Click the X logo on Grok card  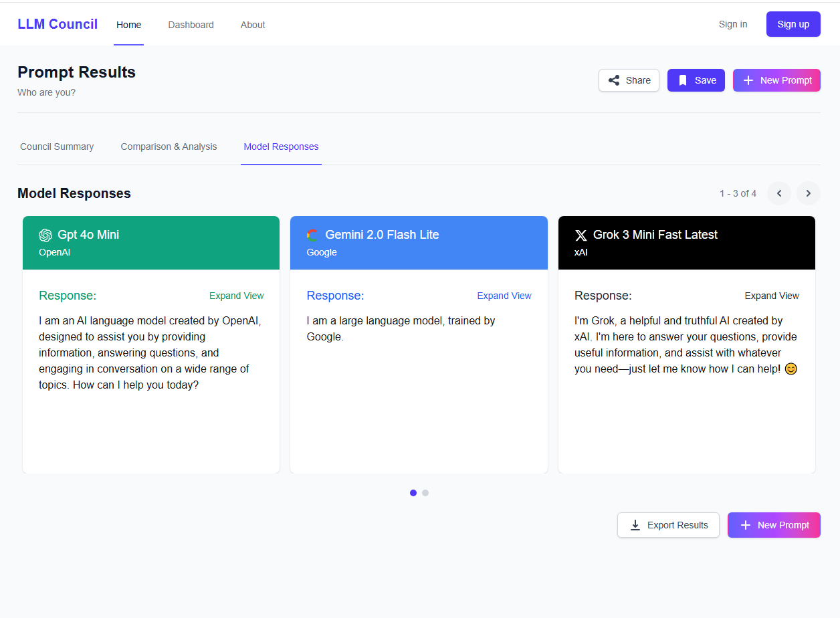pos(581,235)
